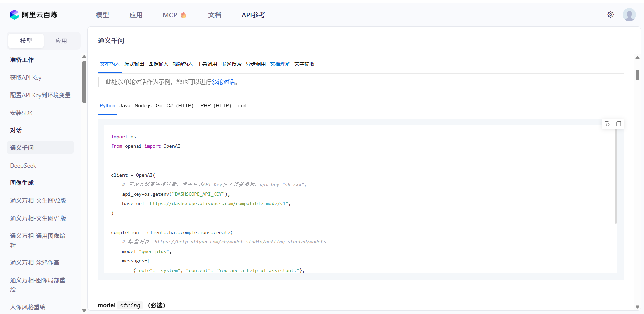Screen dimensions: 644x314
Task: Switch to the 异步调用 tab
Action: pyautogui.click(x=256, y=64)
